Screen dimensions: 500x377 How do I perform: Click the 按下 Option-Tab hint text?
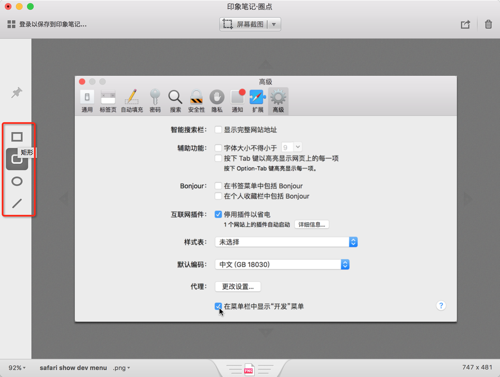(x=270, y=169)
